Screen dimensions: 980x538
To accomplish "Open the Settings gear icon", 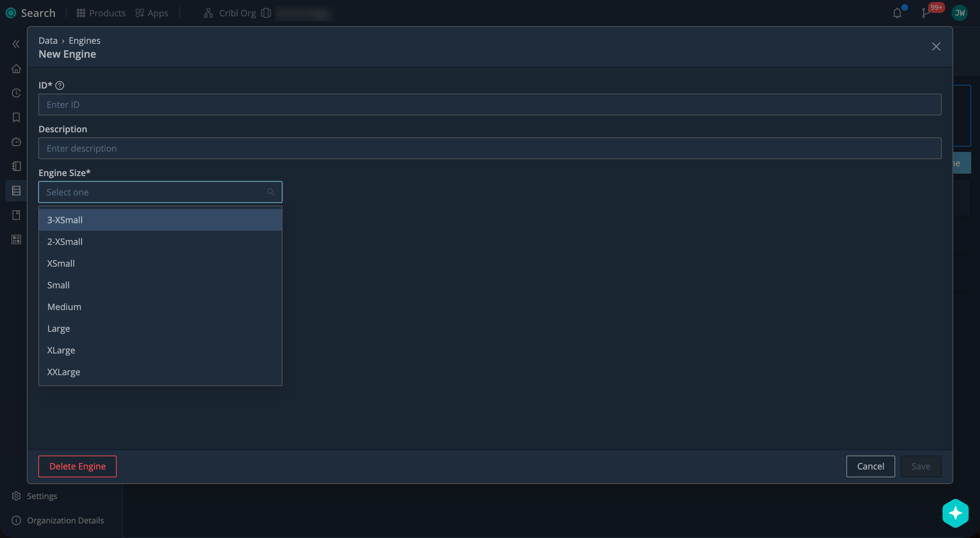I will (x=16, y=496).
